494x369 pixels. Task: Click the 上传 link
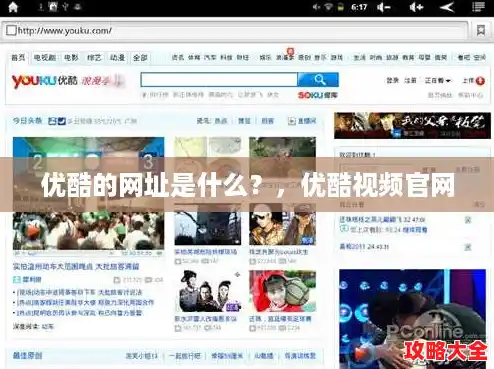(x=468, y=81)
